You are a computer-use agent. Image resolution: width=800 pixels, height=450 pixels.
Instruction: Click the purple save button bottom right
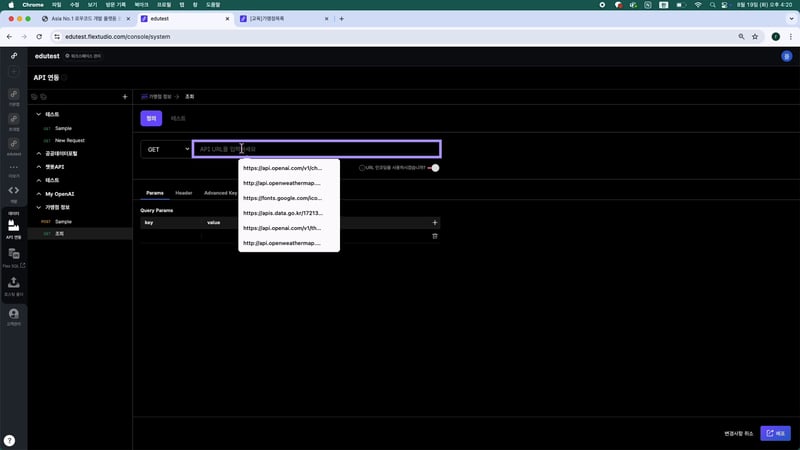(775, 433)
